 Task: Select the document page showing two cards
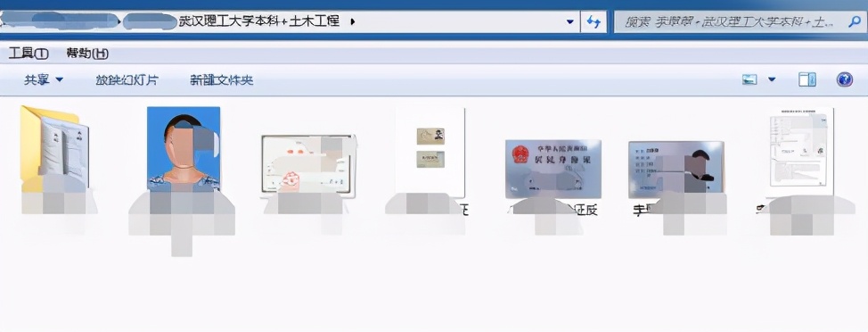[x=430, y=153]
